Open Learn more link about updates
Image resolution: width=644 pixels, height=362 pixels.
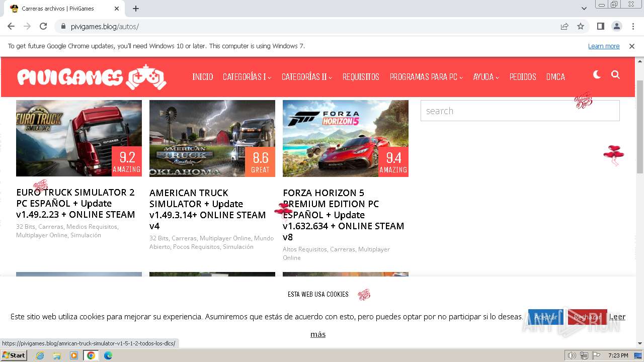pos(604,46)
